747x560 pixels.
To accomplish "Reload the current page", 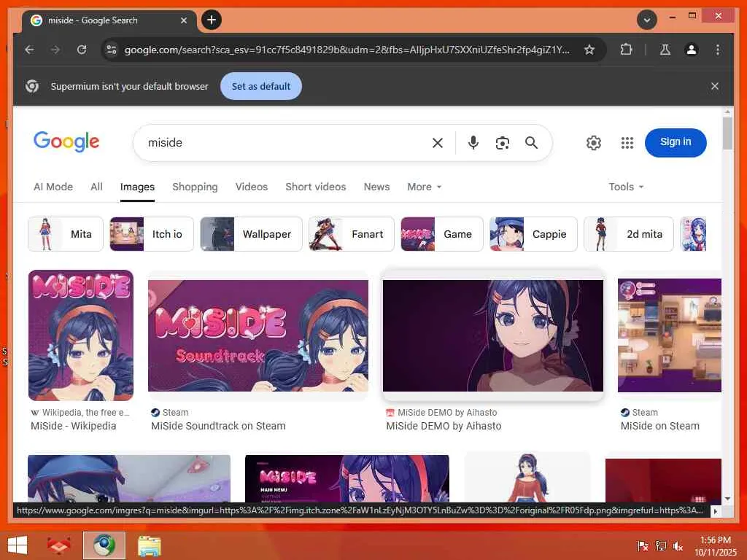I will coord(82,50).
